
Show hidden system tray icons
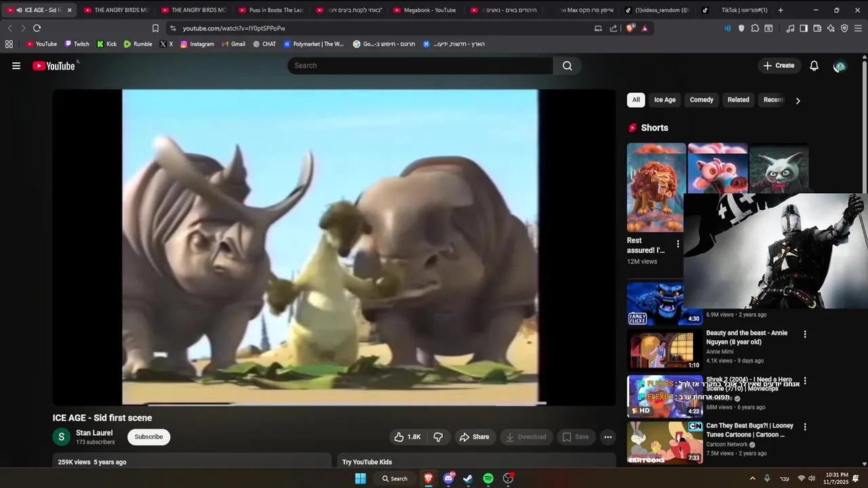[752, 479]
